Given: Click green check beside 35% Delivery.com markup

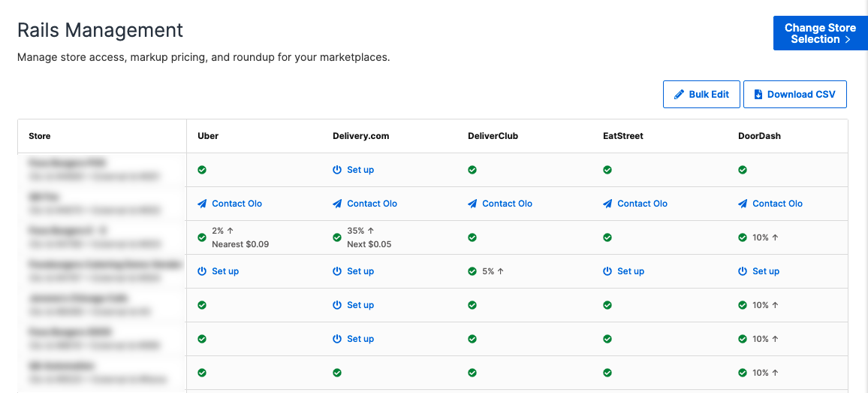Looking at the screenshot, I should 337,237.
